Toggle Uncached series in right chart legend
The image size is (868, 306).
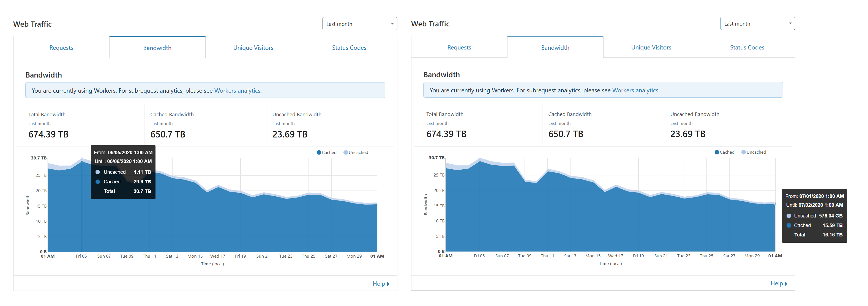(754, 152)
